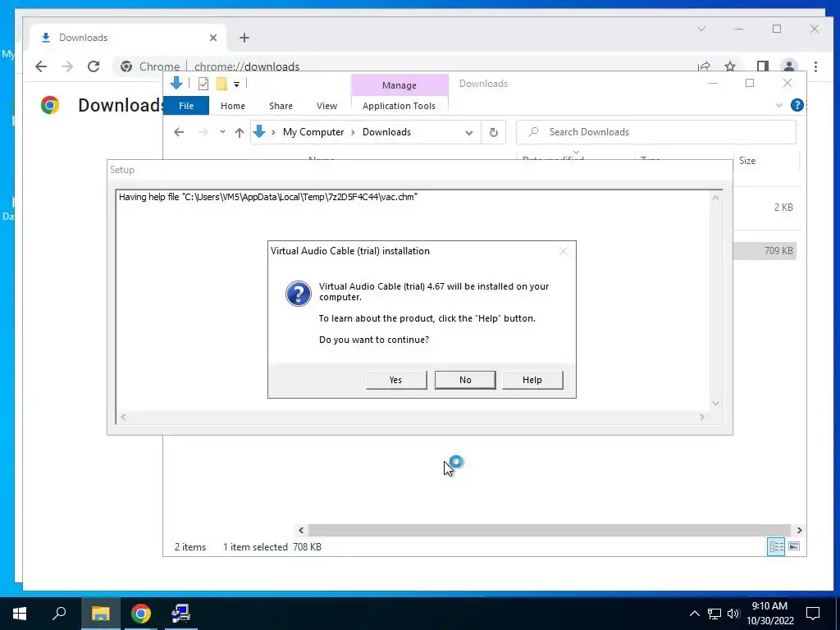The height and width of the screenshot is (630, 840).
Task: Go up one folder level in Explorer
Action: point(240,132)
